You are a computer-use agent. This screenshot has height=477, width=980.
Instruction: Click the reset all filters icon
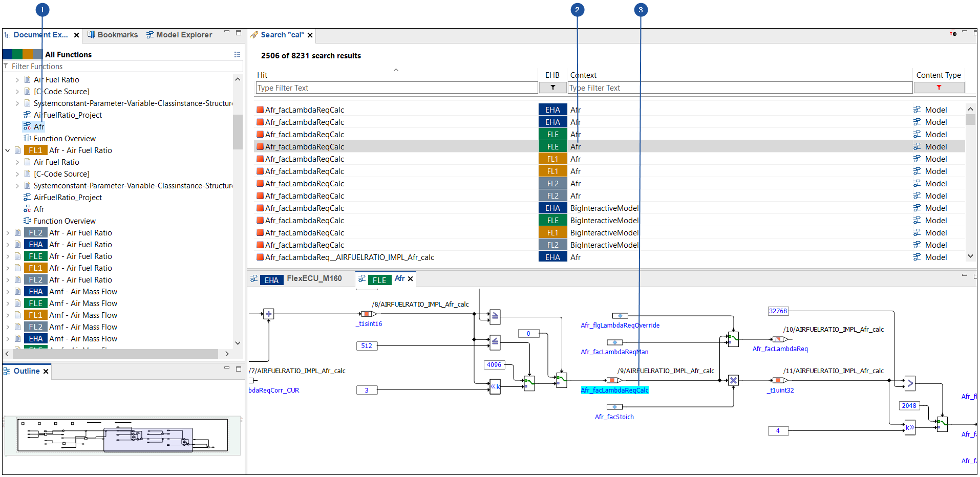coord(953,33)
